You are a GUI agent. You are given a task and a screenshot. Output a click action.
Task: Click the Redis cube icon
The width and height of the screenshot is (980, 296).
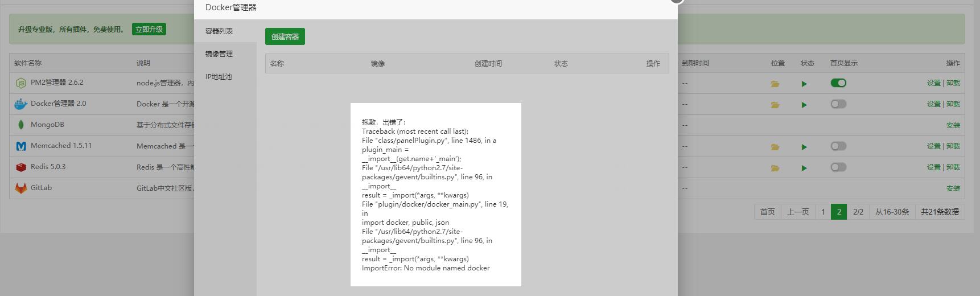pos(21,167)
